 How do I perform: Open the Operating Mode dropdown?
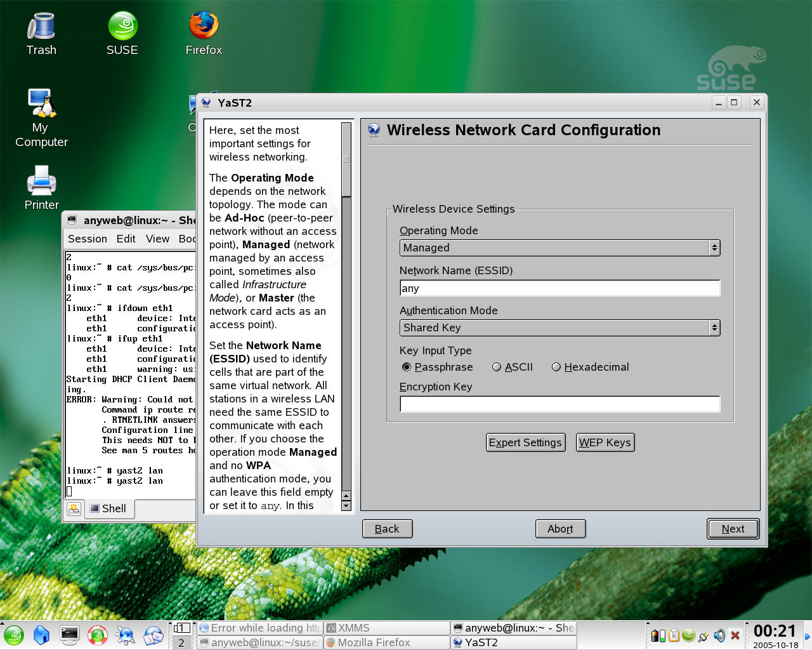[x=560, y=248]
